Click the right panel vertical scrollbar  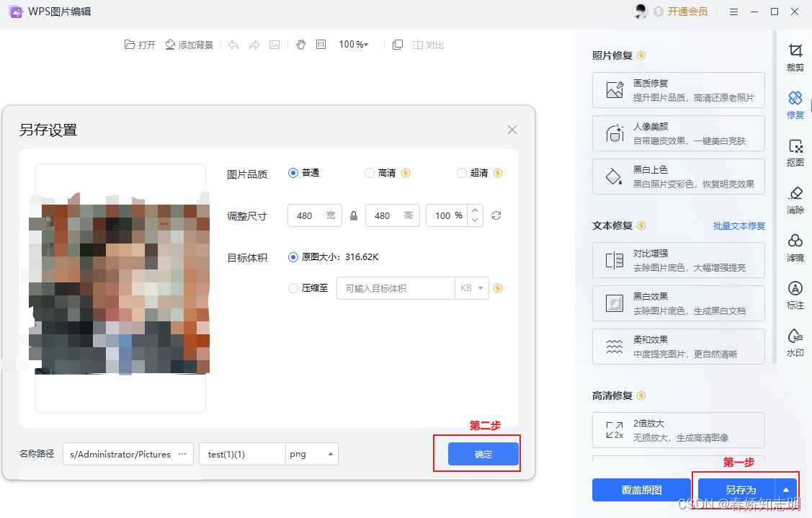[775, 197]
